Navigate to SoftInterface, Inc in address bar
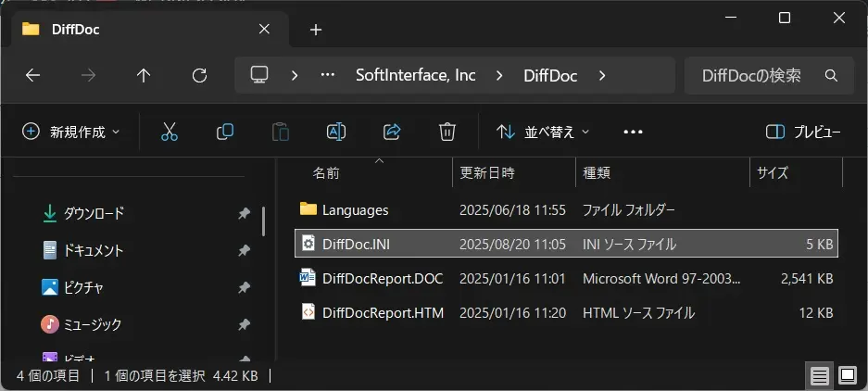Image resolution: width=868 pixels, height=391 pixels. click(416, 75)
